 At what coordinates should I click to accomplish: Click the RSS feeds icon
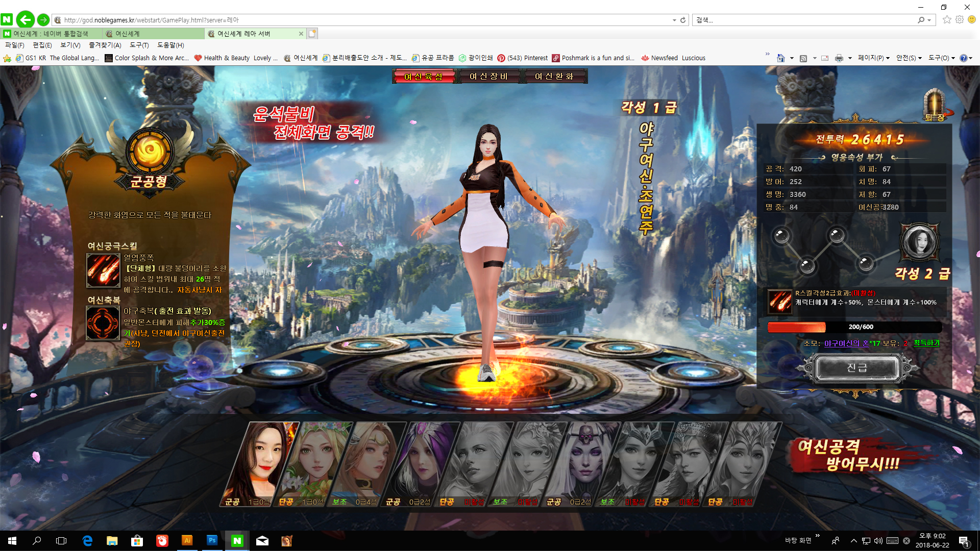coord(803,58)
